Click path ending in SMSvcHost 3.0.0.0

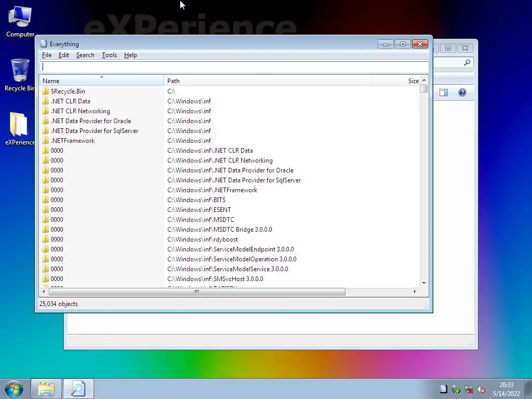[x=215, y=279]
